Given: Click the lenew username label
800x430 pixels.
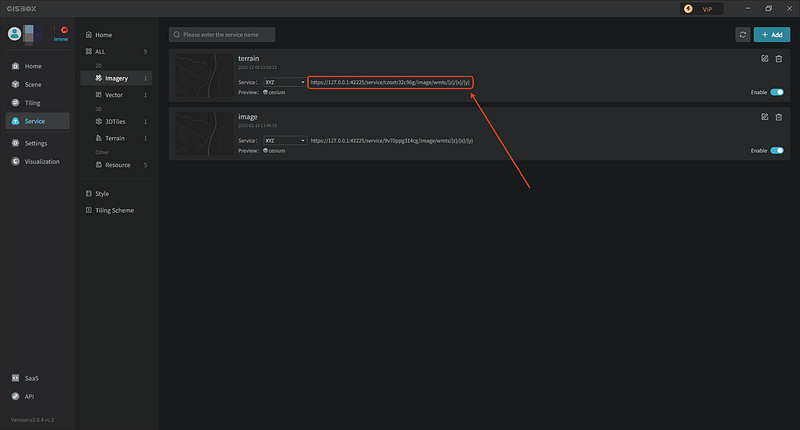Looking at the screenshot, I should click(x=61, y=39).
